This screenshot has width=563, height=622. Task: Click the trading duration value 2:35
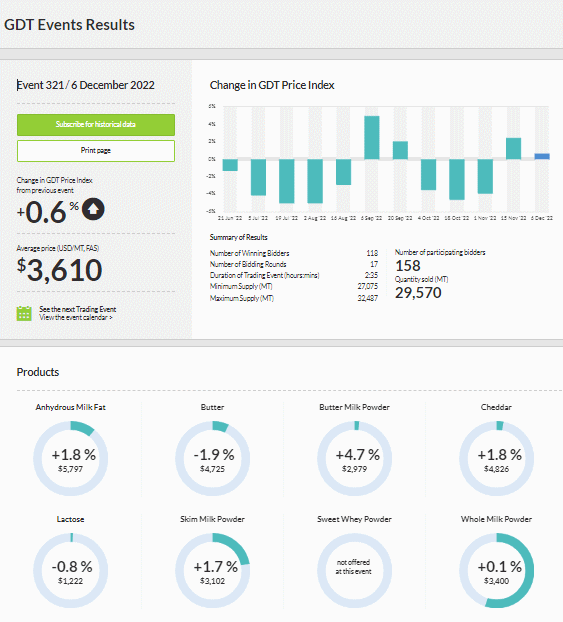coord(371,275)
